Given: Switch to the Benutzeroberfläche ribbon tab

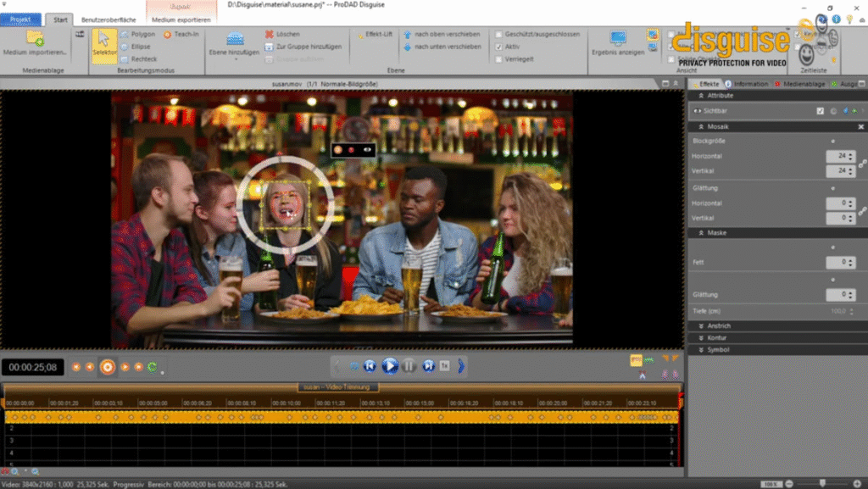Looking at the screenshot, I should [x=109, y=19].
